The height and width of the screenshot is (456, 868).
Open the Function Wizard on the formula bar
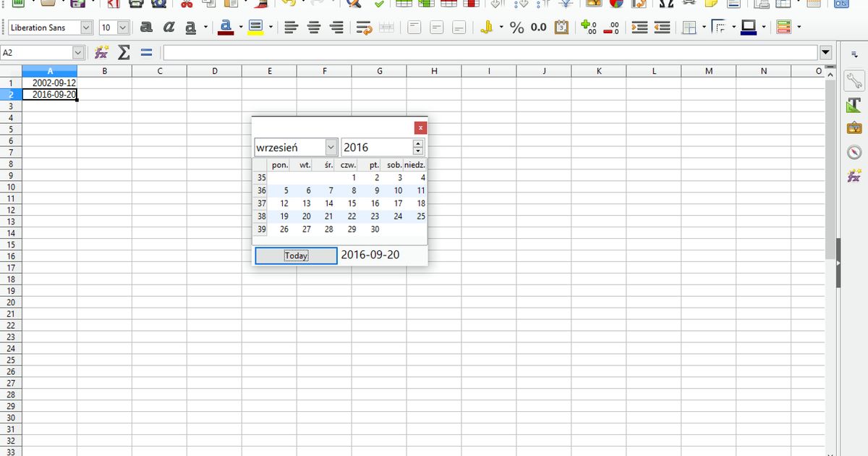(101, 51)
